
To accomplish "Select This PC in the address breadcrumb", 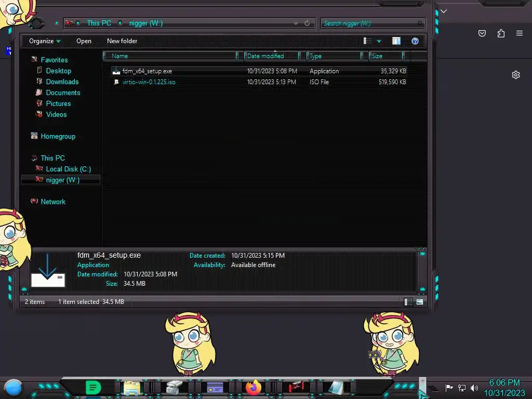I will (x=99, y=23).
